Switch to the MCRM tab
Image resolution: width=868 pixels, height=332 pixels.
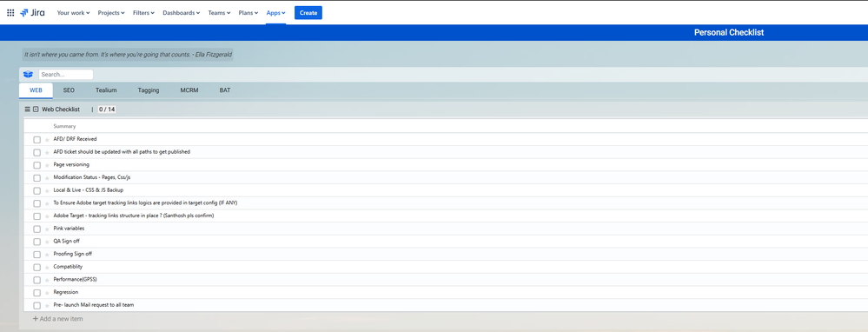(x=189, y=90)
